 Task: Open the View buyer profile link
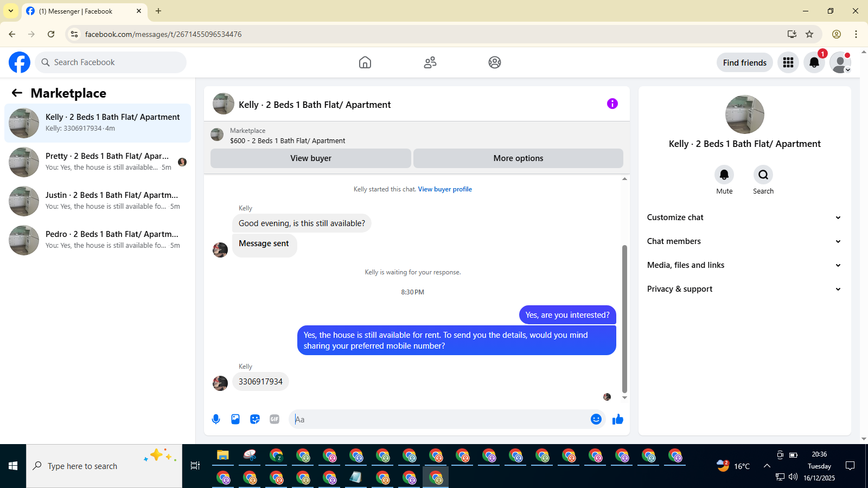tap(445, 189)
